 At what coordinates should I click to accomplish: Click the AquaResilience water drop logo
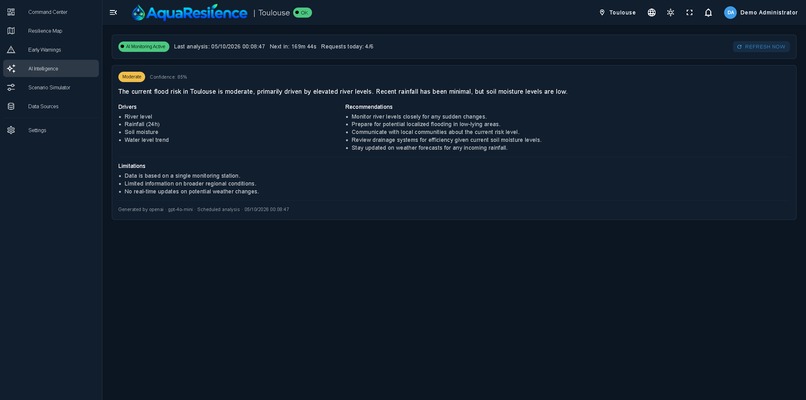click(138, 12)
